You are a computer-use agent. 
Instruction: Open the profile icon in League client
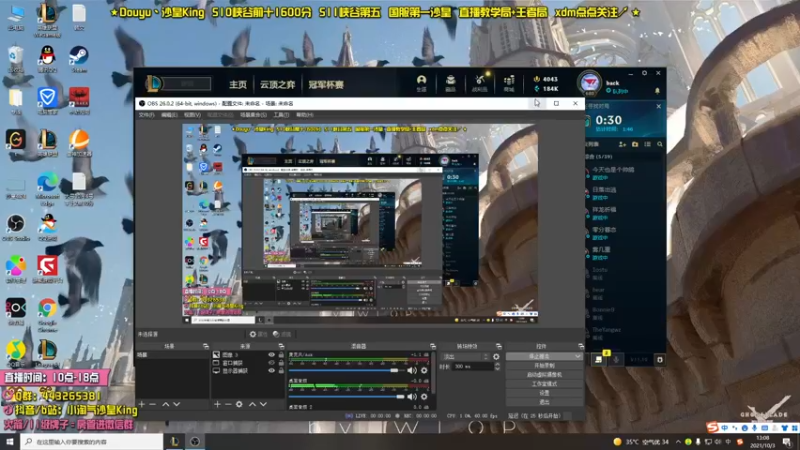coord(421,83)
